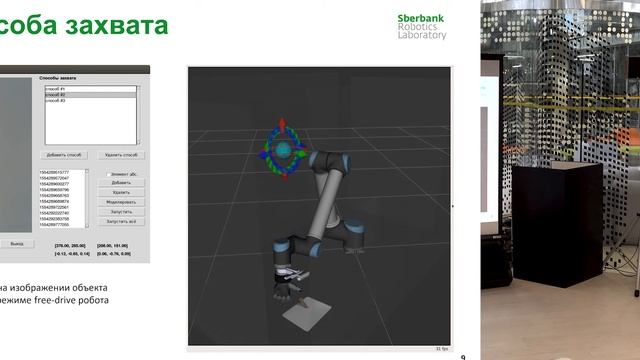This screenshot has width=640, height=360.
Task: Click the 'Моделировать' button
Action: [x=121, y=202]
